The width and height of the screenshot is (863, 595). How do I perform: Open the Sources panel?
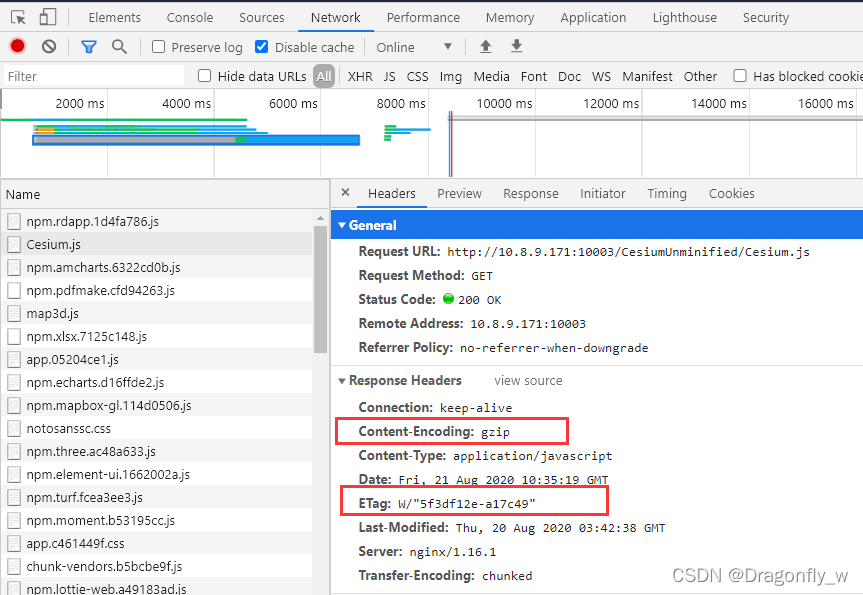[x=262, y=18]
